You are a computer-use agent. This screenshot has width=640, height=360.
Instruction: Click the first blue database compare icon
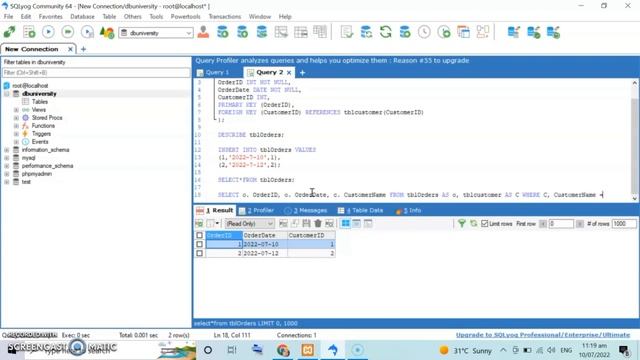click(x=513, y=32)
